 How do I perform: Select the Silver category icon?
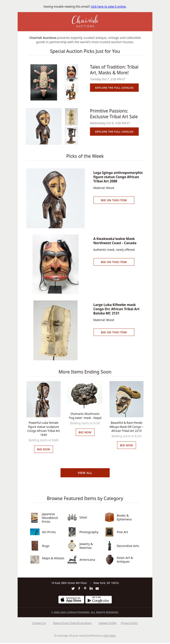[x=72, y=517]
